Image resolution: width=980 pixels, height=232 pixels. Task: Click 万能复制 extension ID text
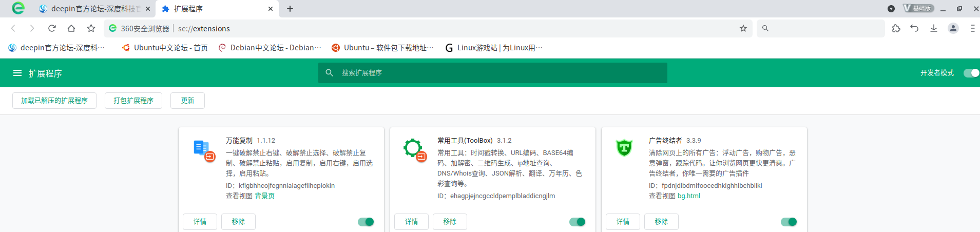[280, 186]
